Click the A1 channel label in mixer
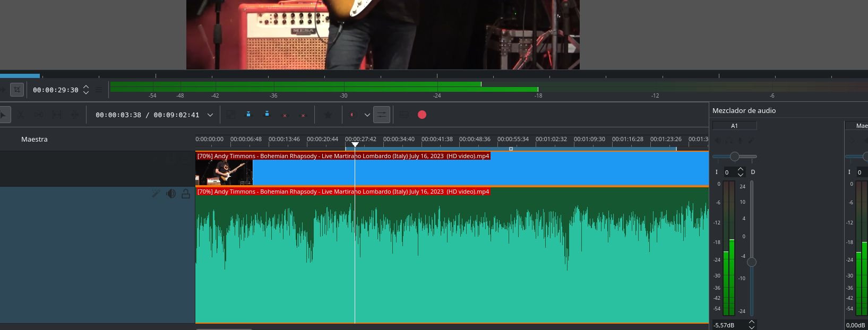 click(x=734, y=126)
